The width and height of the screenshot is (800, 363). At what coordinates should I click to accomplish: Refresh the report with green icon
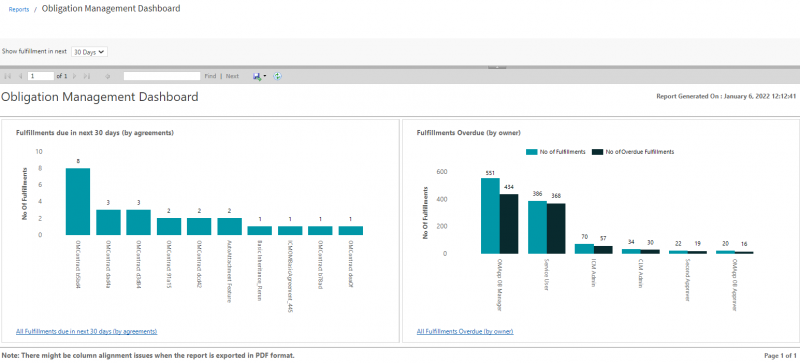click(277, 76)
